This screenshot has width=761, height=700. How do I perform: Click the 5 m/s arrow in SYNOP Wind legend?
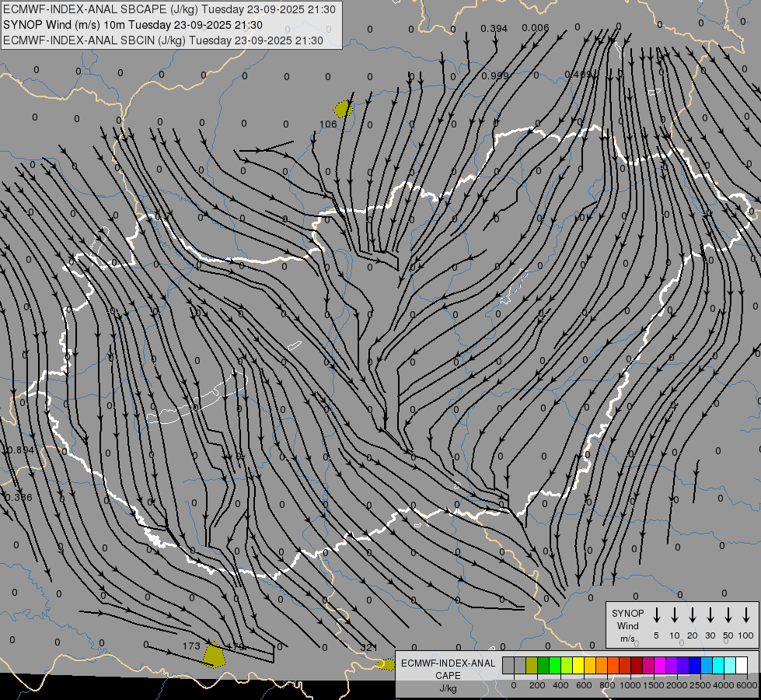click(x=656, y=615)
